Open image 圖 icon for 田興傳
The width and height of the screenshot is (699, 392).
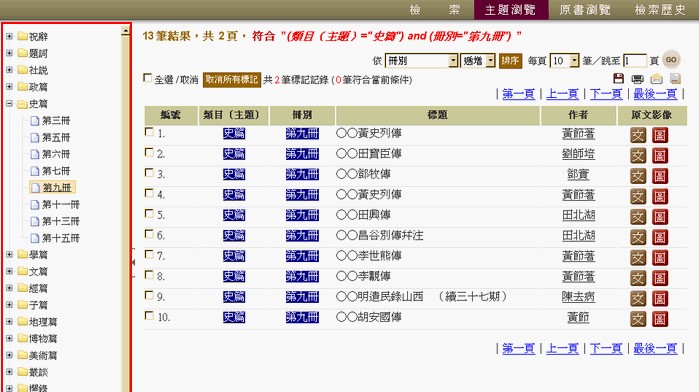click(660, 217)
